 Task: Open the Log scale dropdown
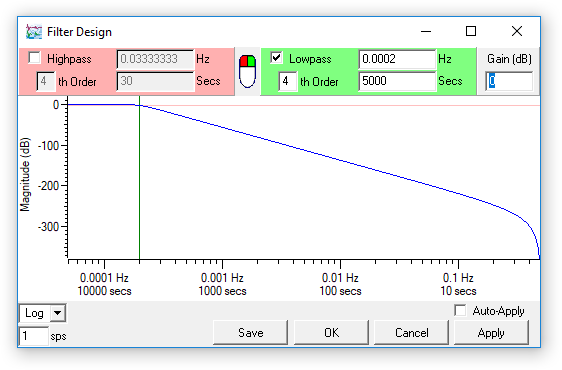(58, 313)
